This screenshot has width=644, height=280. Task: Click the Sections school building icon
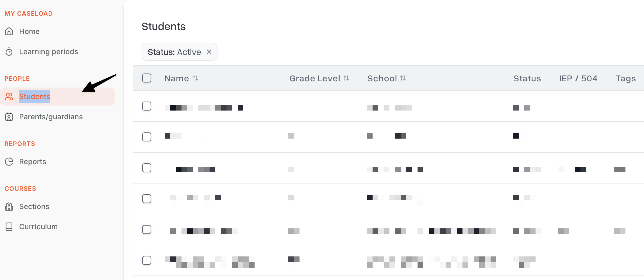tap(9, 206)
